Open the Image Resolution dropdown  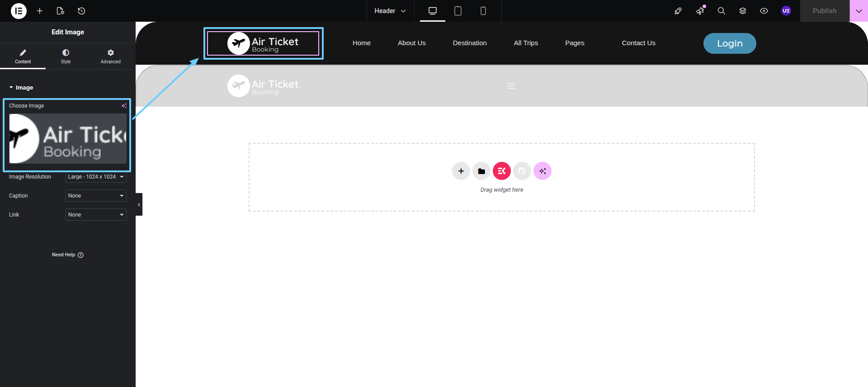(x=96, y=177)
